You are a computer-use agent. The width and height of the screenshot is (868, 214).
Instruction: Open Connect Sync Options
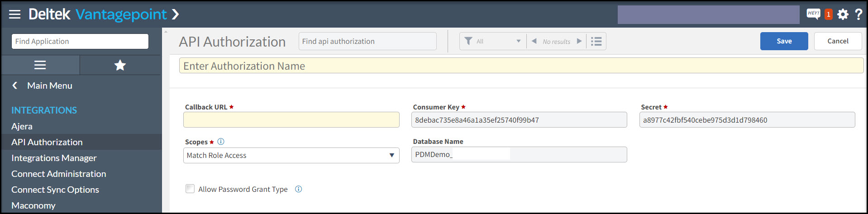pos(55,190)
